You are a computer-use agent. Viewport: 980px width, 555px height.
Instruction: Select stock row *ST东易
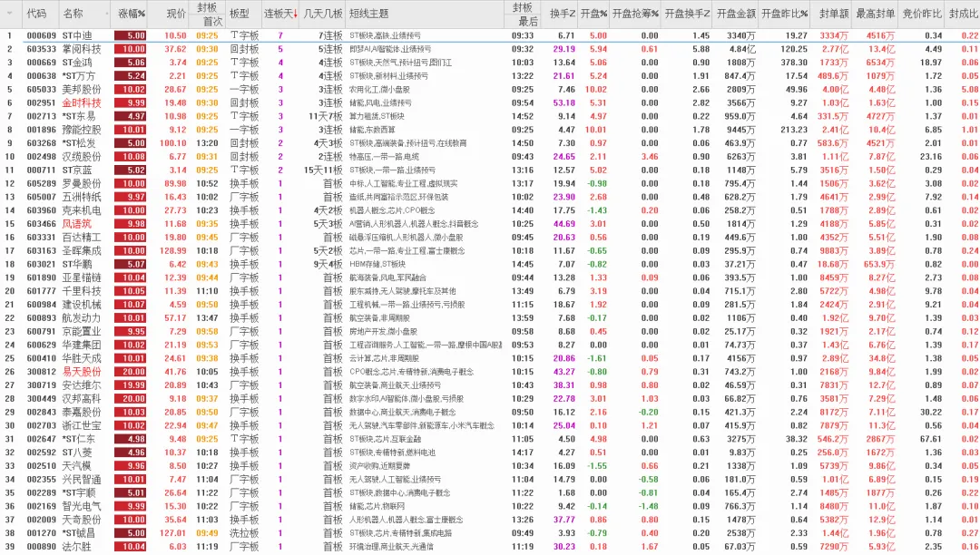point(490,116)
